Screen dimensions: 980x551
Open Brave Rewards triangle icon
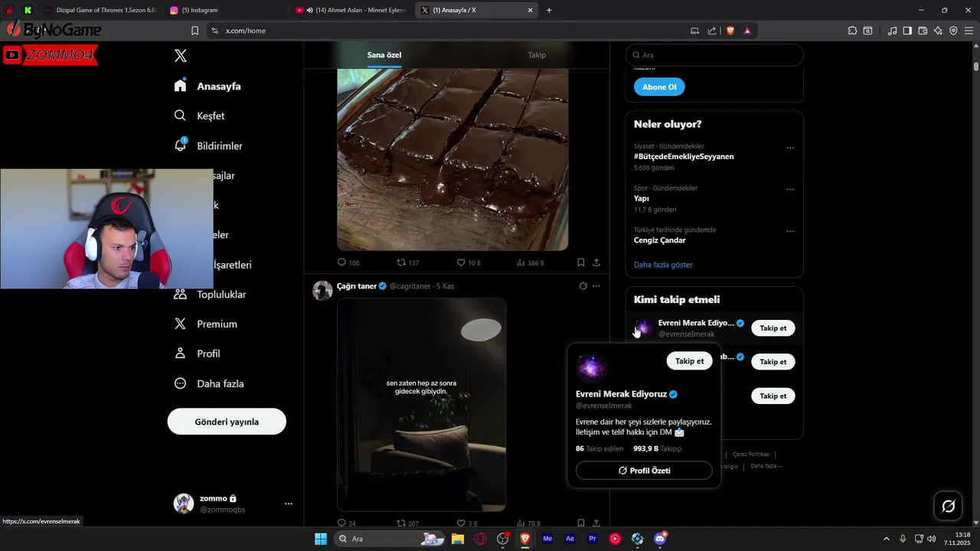coord(747,31)
